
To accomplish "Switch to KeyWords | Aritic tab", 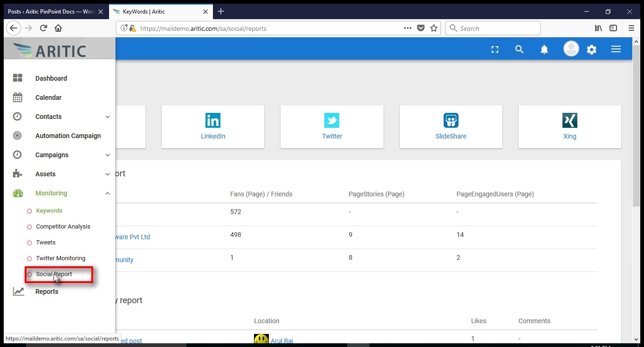I will click(161, 11).
